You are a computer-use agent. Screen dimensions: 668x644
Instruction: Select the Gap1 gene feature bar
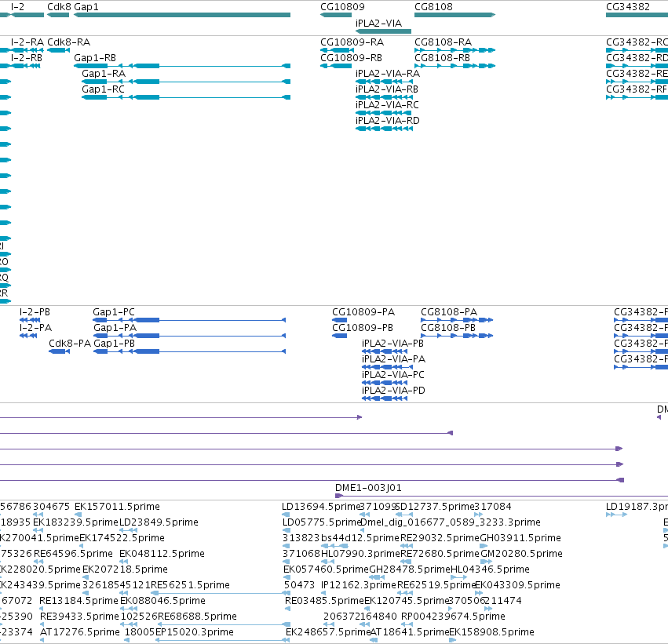tap(182, 15)
